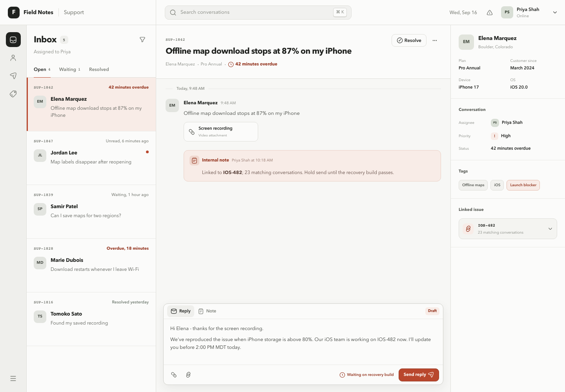Click the IOS-482 link in internal note

[x=233, y=172]
